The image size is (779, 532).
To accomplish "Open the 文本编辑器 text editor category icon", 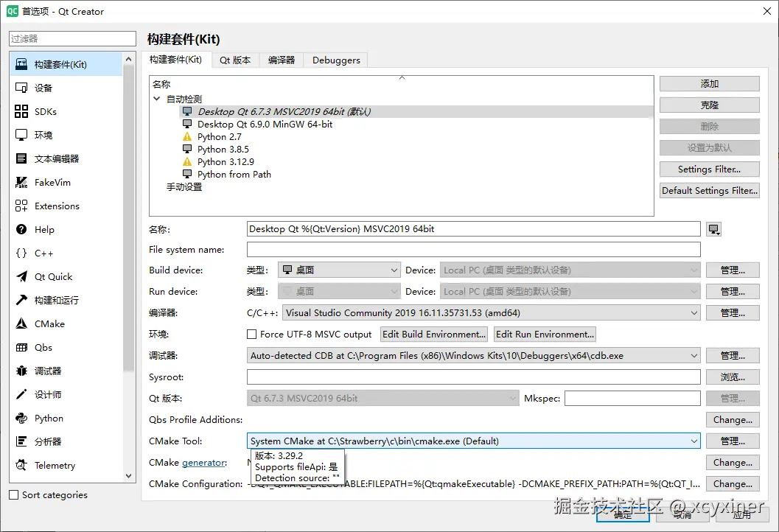I will tap(21, 158).
